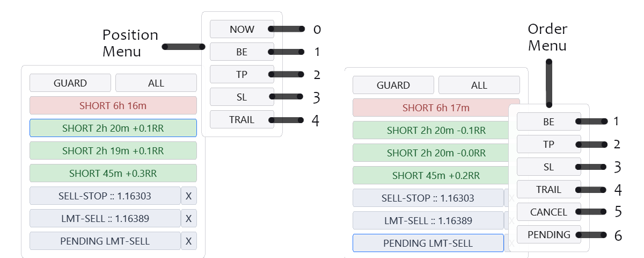Cancel the SELL-STOP 1.16303 order with X
The image size is (644, 258).
pyautogui.click(x=188, y=196)
